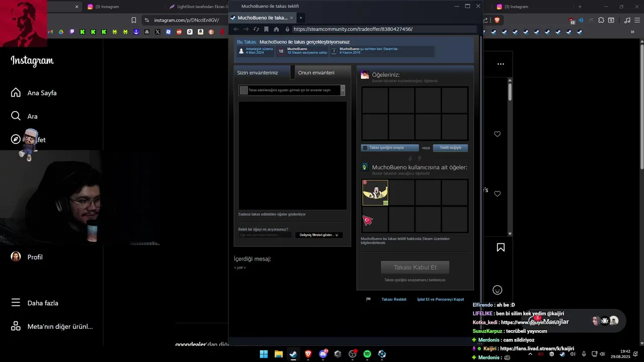The image size is (644, 362).
Task: Open Discord from taskbar
Action: [x=323, y=354]
